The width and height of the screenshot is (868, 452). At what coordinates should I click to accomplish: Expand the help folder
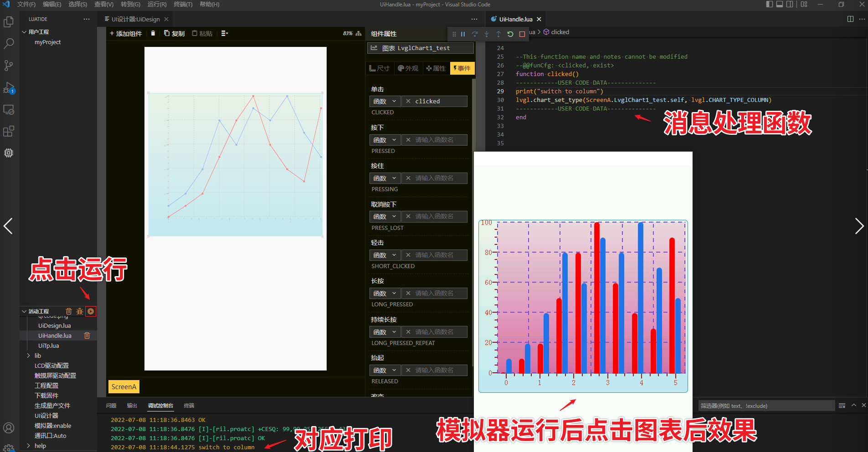coord(28,446)
